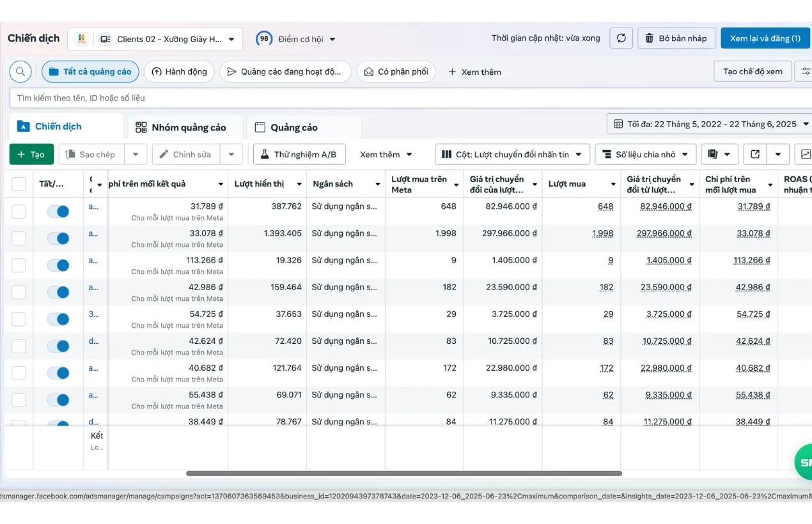Click the 69.071 impressions cell
The image size is (812, 524).
(x=288, y=394)
